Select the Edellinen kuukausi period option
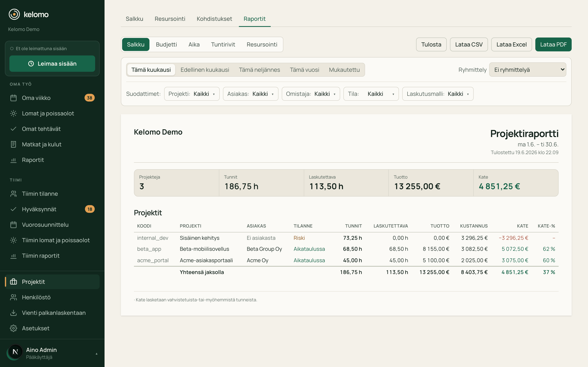 [205, 70]
